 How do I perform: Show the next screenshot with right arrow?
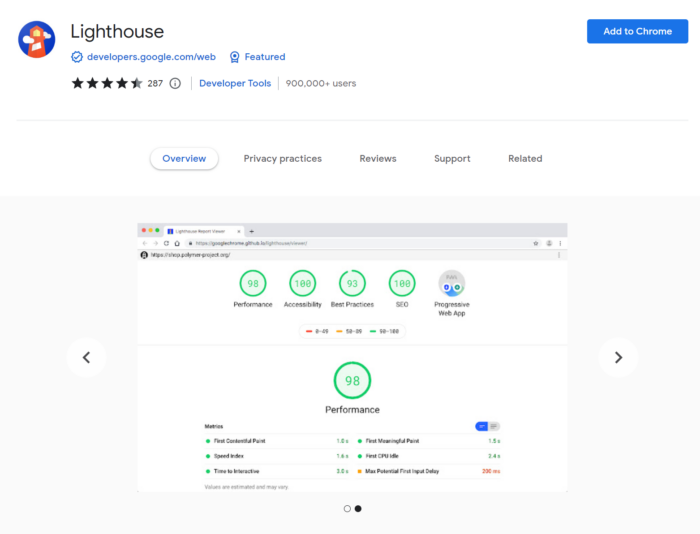(618, 357)
